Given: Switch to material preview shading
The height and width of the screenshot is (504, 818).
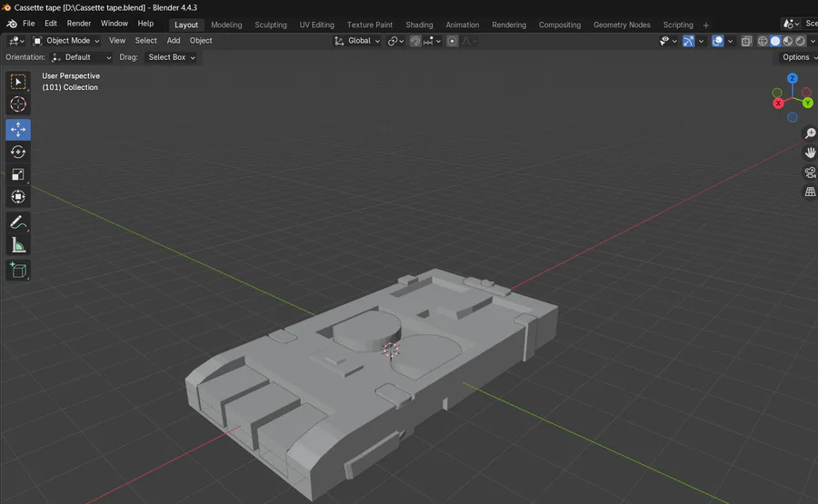Looking at the screenshot, I should click(788, 41).
